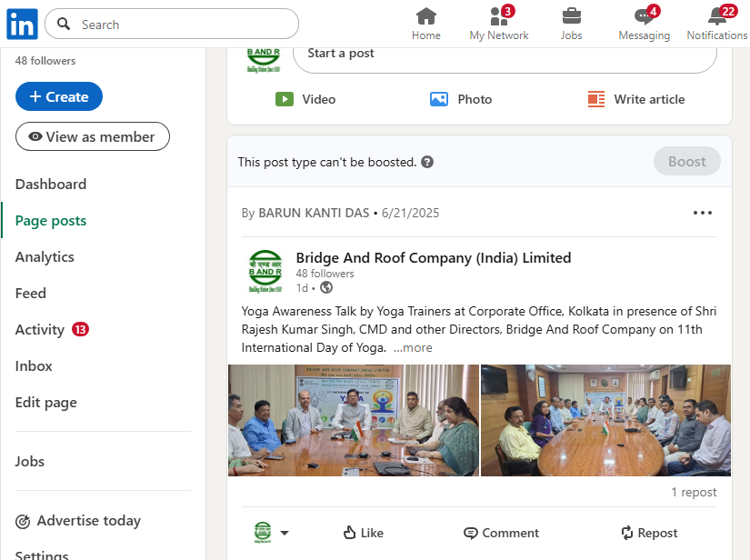This screenshot has height=560, width=750.
Task: Click the Start a post field
Action: click(x=505, y=59)
